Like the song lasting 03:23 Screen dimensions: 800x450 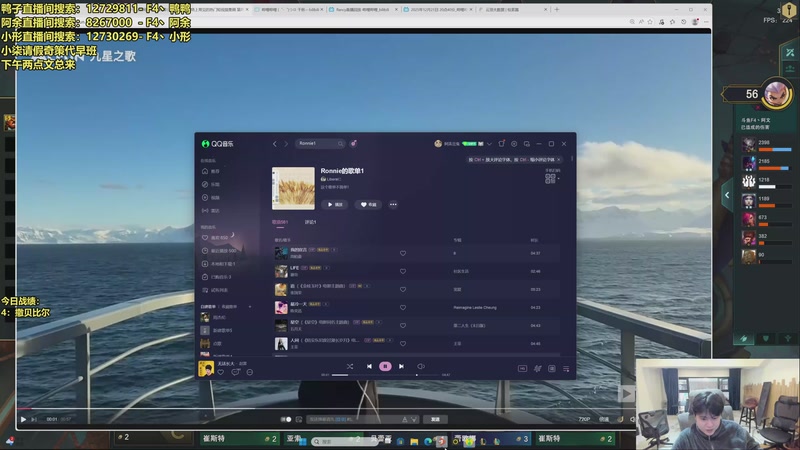point(403,289)
